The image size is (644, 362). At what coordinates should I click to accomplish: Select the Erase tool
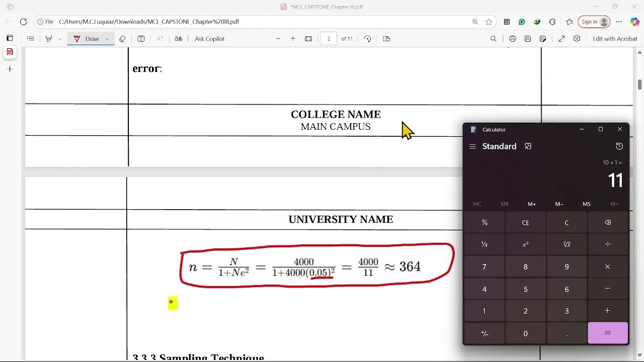(122, 39)
